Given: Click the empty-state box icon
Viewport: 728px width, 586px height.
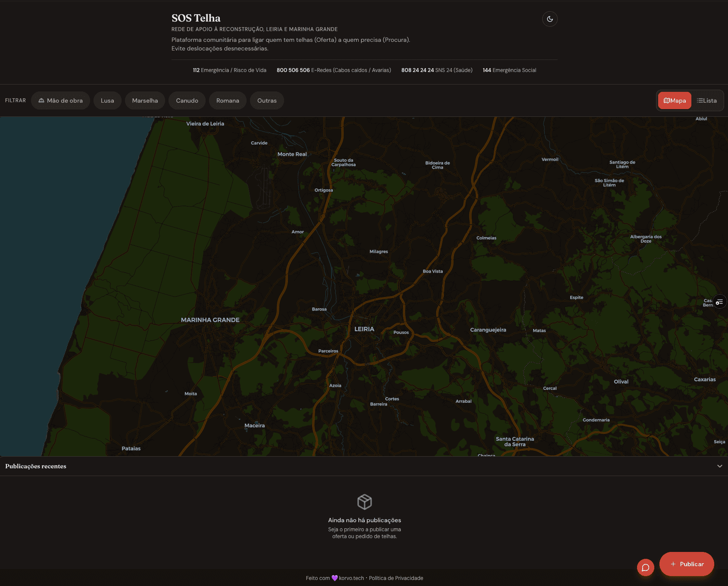Looking at the screenshot, I should click(364, 502).
